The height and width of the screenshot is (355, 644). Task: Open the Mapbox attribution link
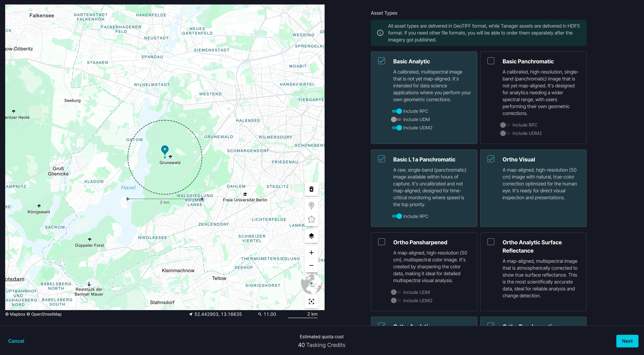coord(16,314)
